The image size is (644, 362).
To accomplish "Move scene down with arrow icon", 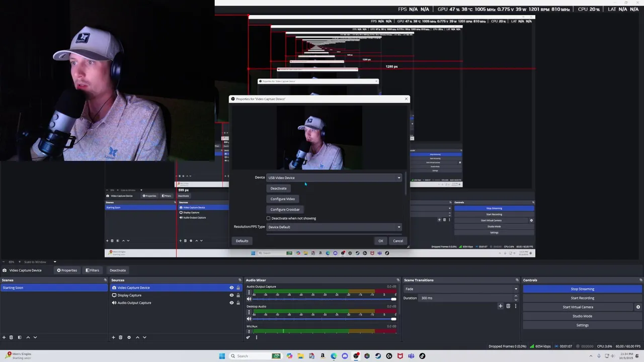I will click(35, 337).
